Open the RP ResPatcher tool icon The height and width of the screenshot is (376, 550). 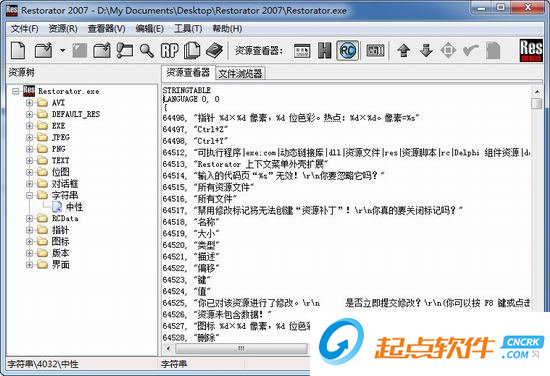point(169,51)
